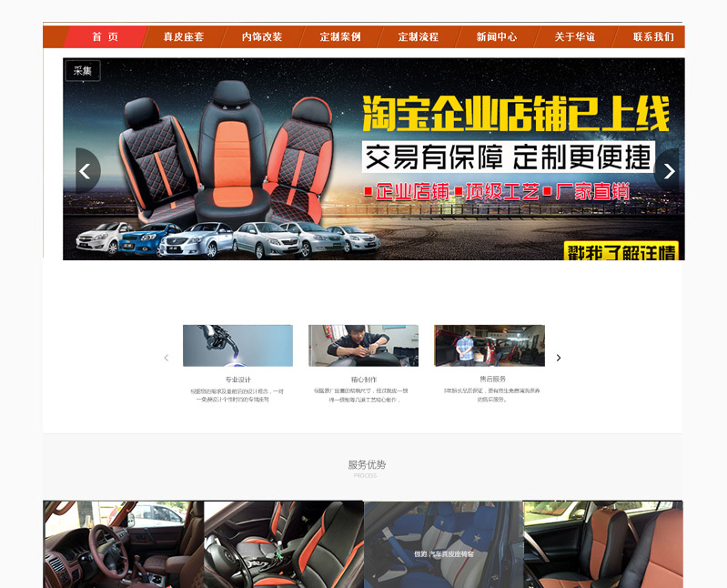Go to 真皮座套 menu item
The height and width of the screenshot is (588, 727).
coord(184,36)
